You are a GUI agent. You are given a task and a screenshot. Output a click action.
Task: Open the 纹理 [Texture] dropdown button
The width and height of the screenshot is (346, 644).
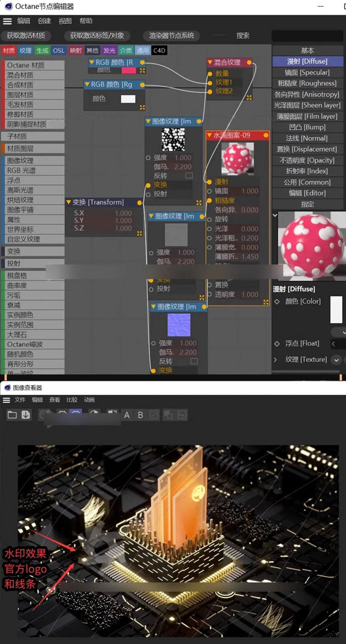pos(336,360)
